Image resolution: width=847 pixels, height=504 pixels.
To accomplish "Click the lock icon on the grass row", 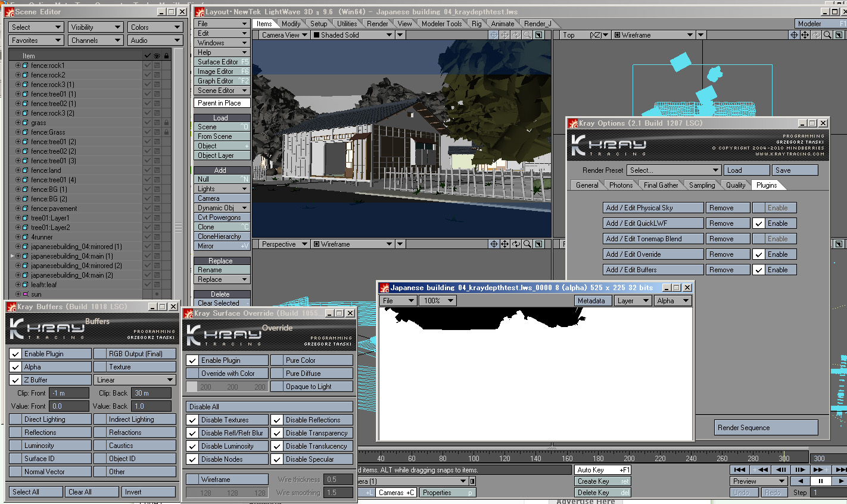I will (x=166, y=123).
